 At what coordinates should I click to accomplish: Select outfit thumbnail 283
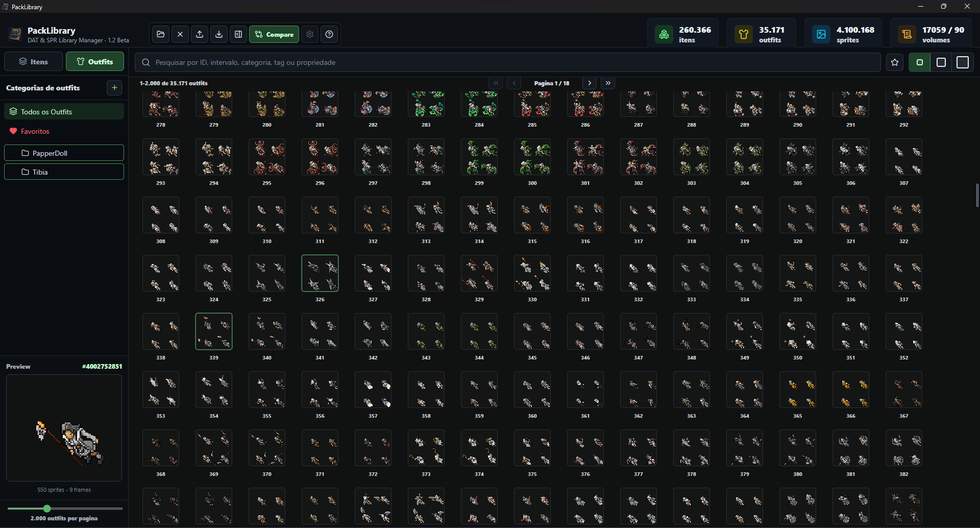pyautogui.click(x=426, y=105)
